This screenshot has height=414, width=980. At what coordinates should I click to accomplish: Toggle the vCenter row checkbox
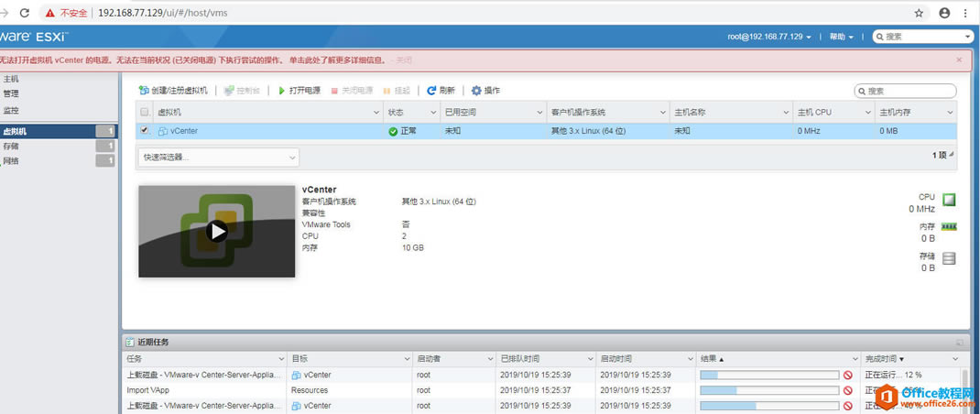(145, 130)
